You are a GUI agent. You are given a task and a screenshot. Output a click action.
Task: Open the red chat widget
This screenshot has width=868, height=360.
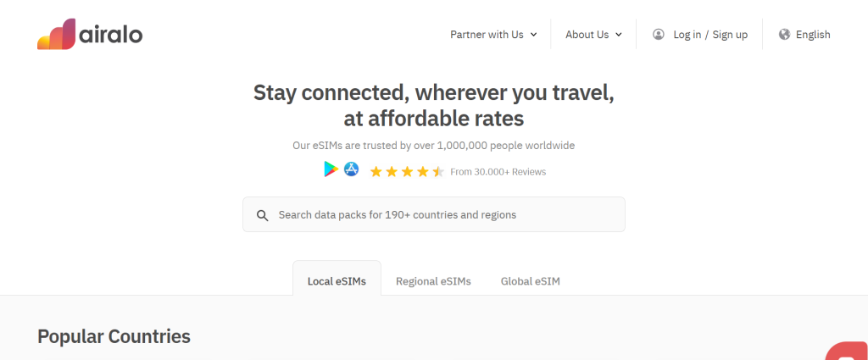[848, 352]
